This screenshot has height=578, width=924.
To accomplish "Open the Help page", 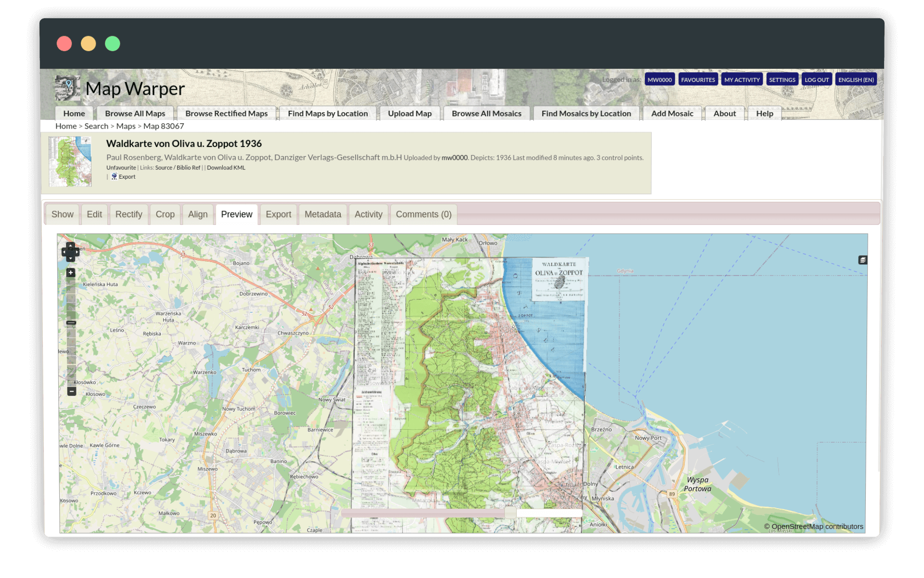I will tap(765, 114).
